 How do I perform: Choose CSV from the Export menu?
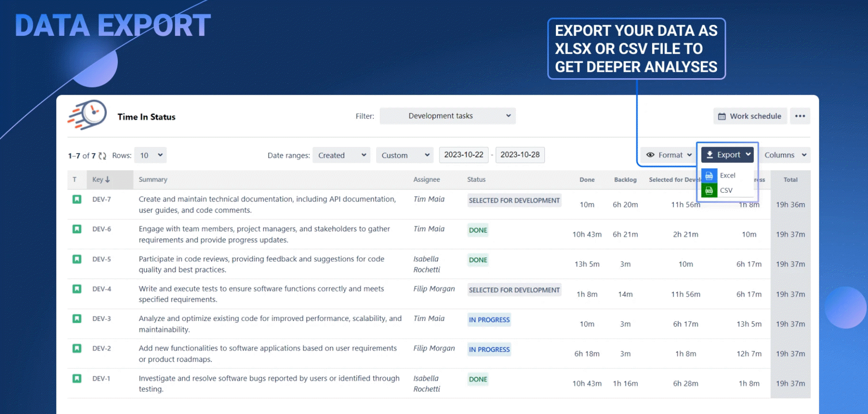726,190
